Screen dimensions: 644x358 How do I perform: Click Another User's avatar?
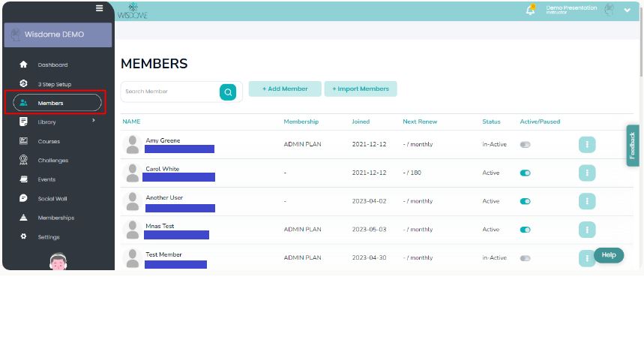132,201
